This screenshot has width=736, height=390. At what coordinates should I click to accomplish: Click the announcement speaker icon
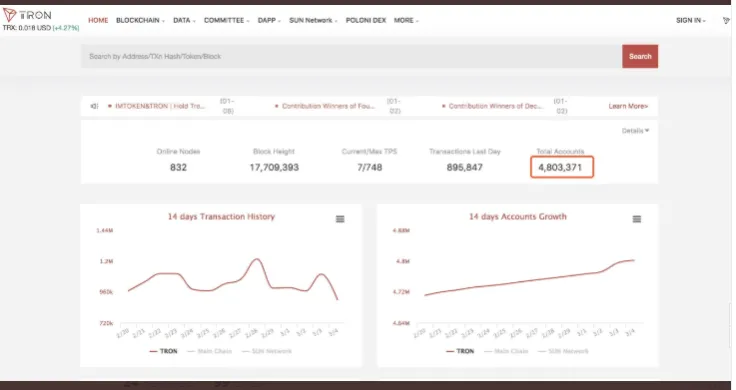94,106
